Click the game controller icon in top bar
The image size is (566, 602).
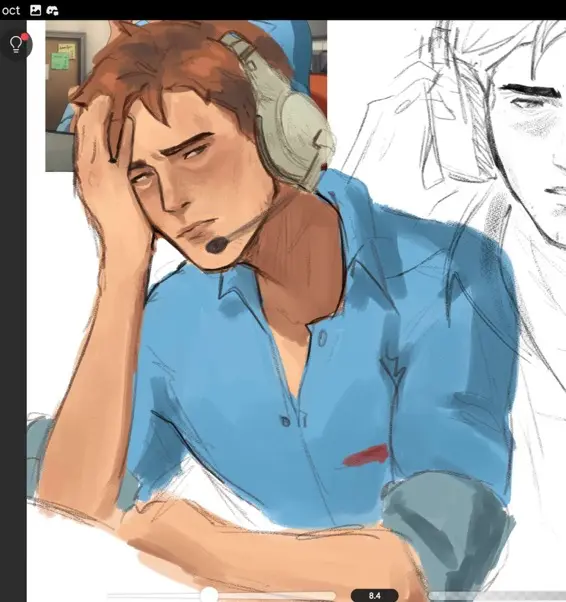tap(52, 11)
